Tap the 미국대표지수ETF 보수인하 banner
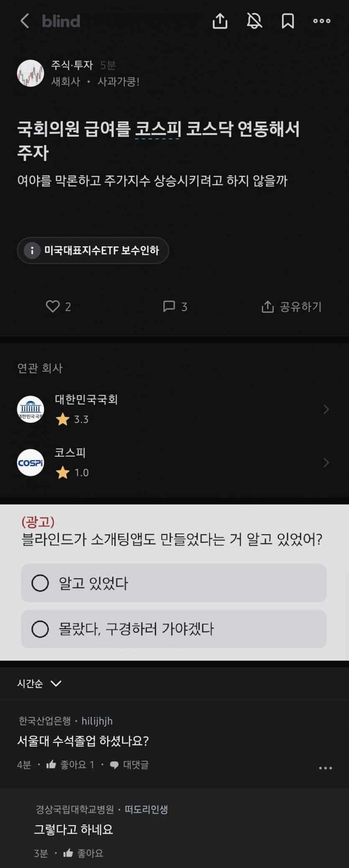The image size is (349, 868). [x=93, y=251]
